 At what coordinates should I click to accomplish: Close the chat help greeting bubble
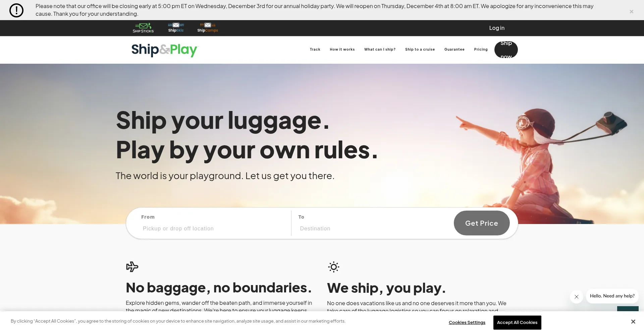coord(577,297)
